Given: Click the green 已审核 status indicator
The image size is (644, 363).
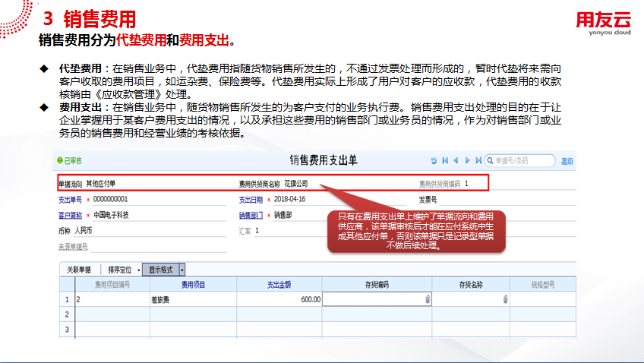Looking at the screenshot, I should pos(70,160).
